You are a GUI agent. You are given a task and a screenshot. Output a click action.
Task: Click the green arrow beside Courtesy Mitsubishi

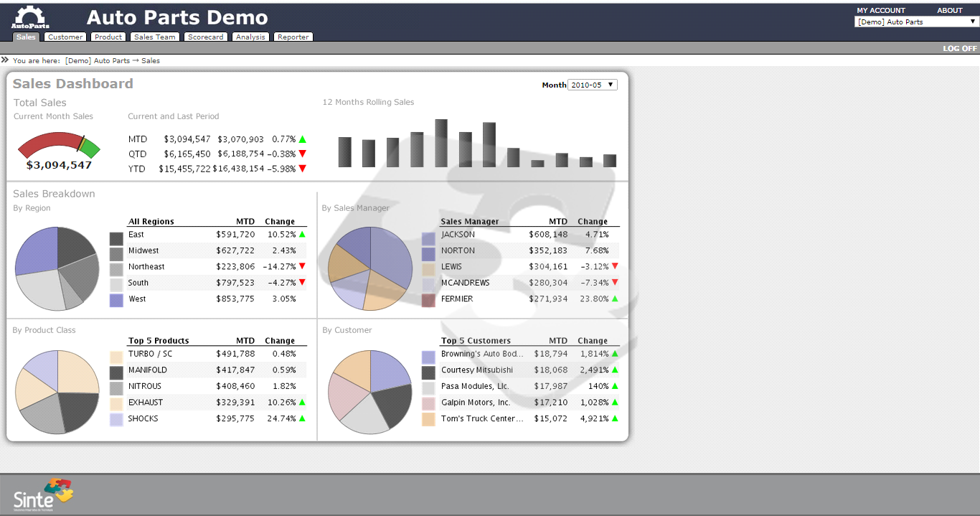click(615, 370)
